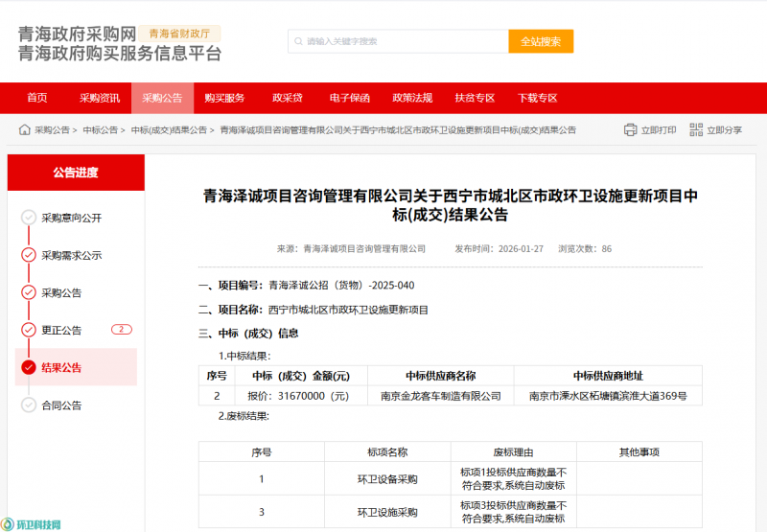Open 下载专区 in navigation bar
The image size is (767, 532).
(x=537, y=98)
